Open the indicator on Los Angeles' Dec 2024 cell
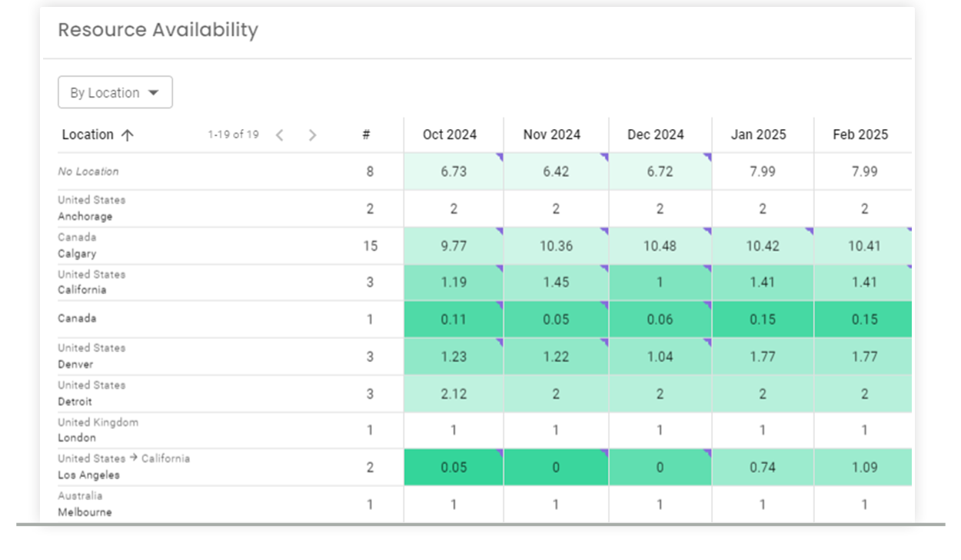 tap(707, 452)
